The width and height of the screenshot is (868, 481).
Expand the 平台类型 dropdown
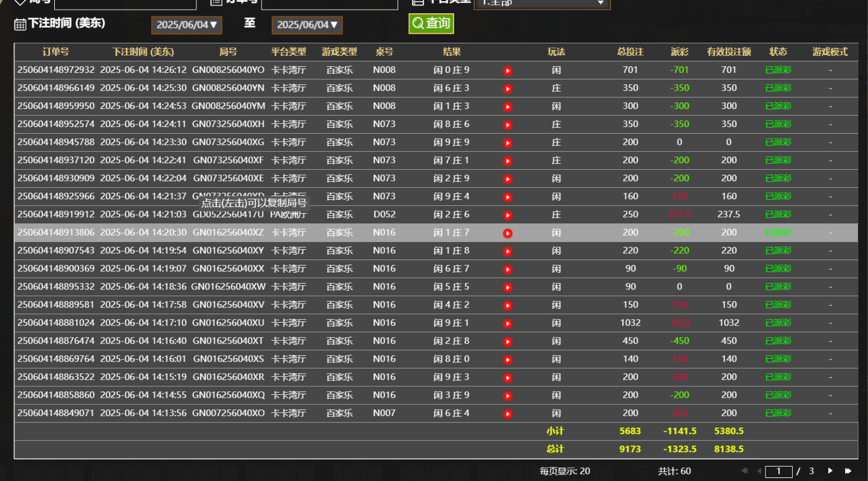point(542,3)
